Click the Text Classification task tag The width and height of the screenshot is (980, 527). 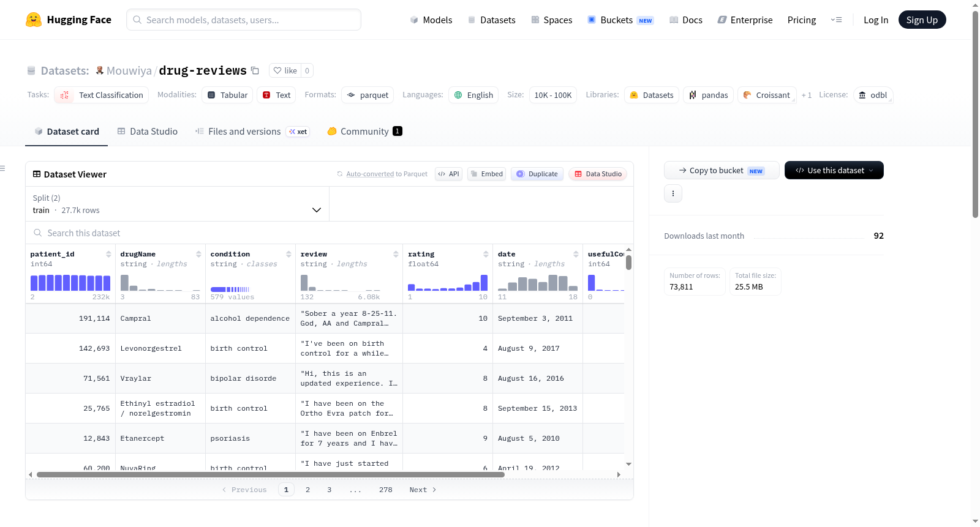click(102, 95)
